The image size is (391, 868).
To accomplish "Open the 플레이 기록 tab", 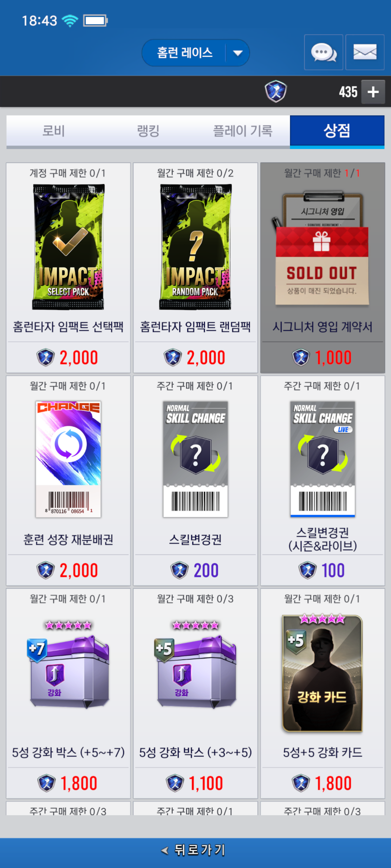I will point(242,131).
